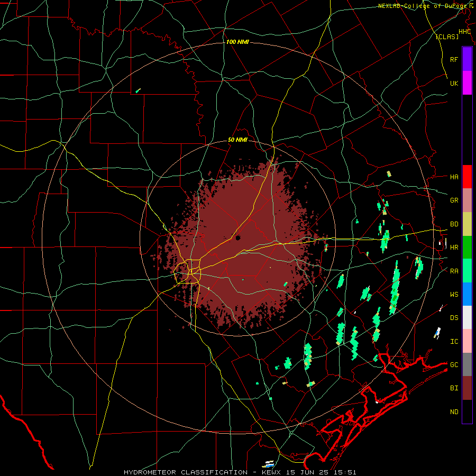Click the blue WS legend swatch
The height and width of the screenshot is (476, 476).
(467, 294)
